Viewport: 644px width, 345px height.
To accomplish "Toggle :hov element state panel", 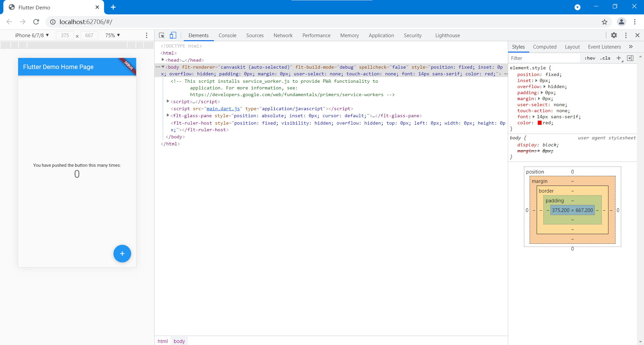I will coord(590,58).
